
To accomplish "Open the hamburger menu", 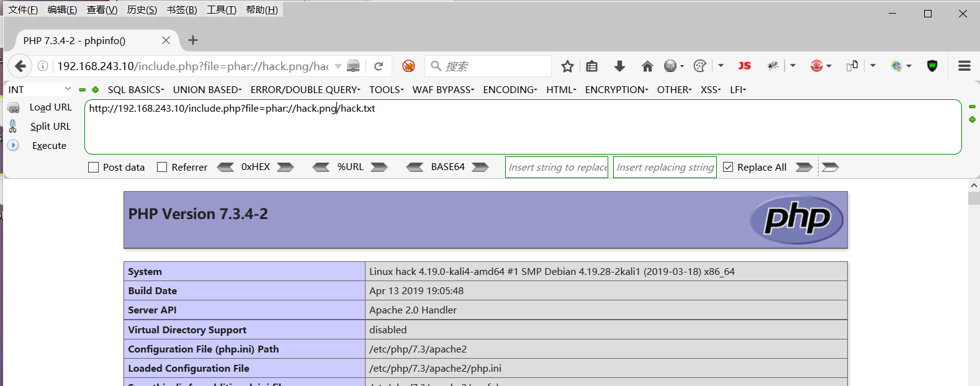I will pos(964,66).
